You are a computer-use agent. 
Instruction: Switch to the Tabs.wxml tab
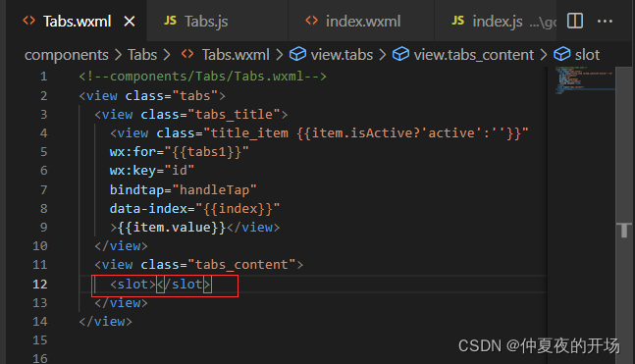(77, 21)
